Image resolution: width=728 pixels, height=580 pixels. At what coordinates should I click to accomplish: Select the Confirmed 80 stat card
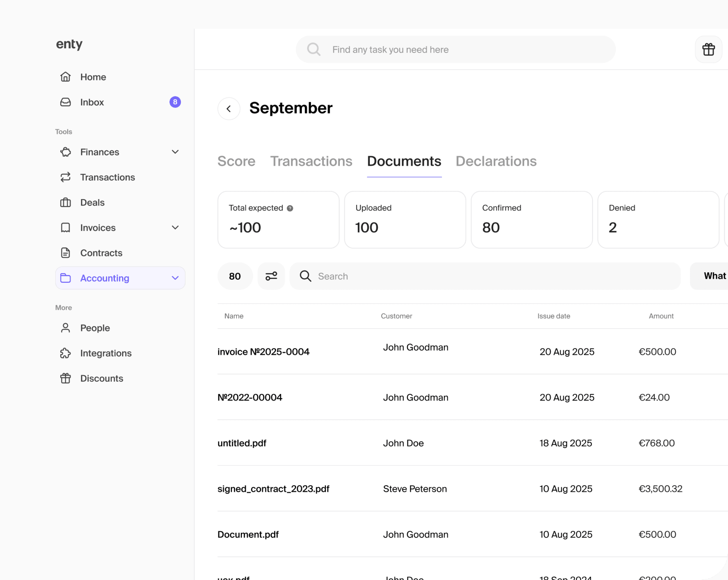click(x=531, y=220)
